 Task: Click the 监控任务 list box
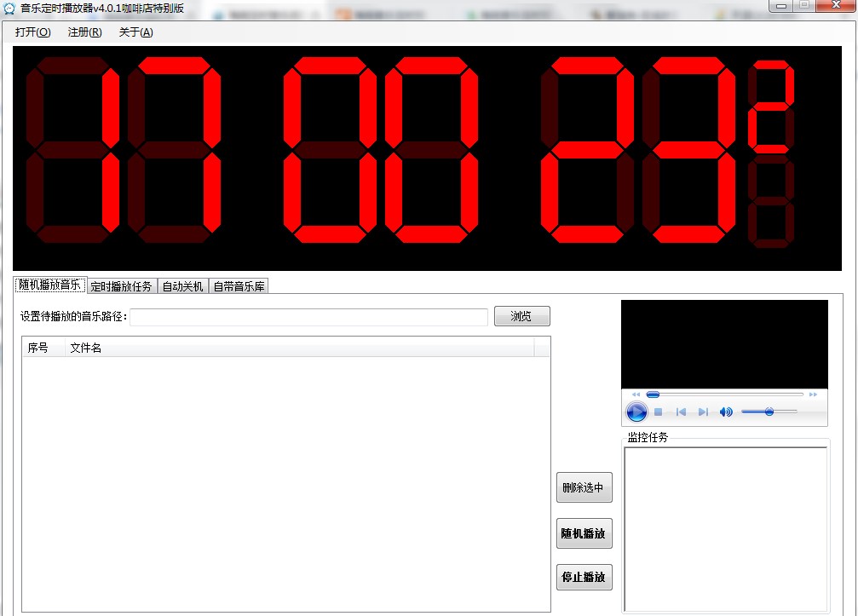pyautogui.click(x=726, y=529)
